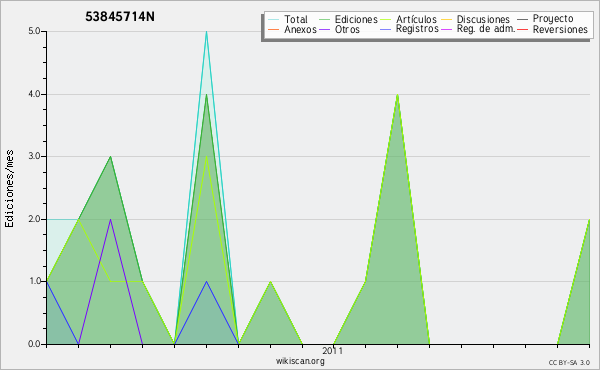
Task: Click the Artículos peak at 4.0 in 2011
Action: coord(398,95)
